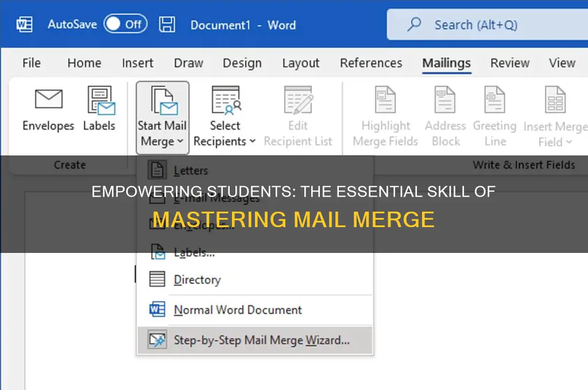Open the Review tab
588x390 pixels.
tap(510, 63)
